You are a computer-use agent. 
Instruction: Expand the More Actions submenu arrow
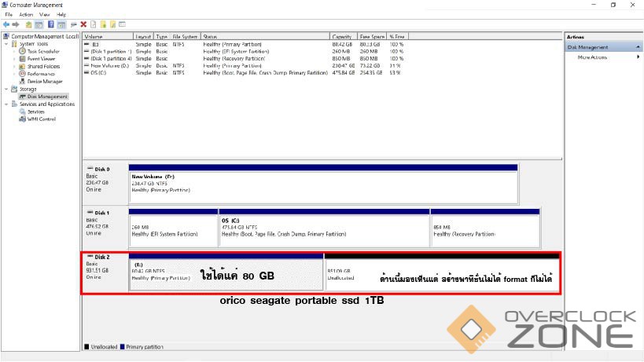[638, 57]
